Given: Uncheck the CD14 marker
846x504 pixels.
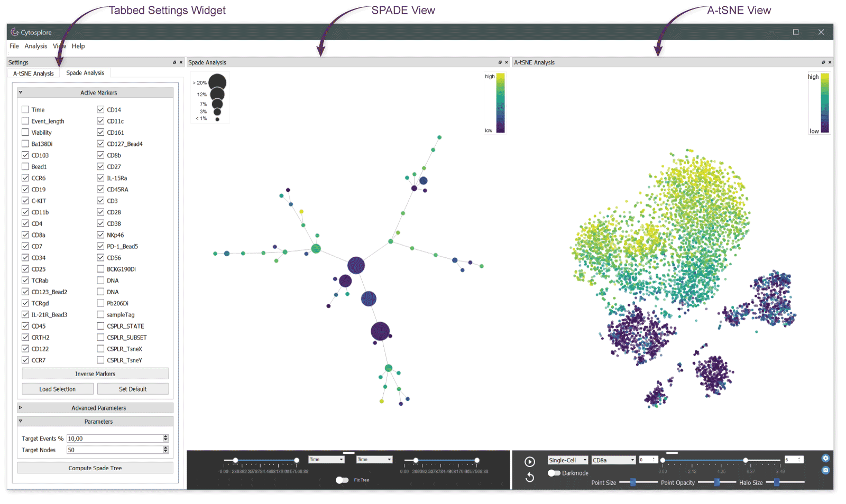Looking at the screenshot, I should [x=100, y=109].
